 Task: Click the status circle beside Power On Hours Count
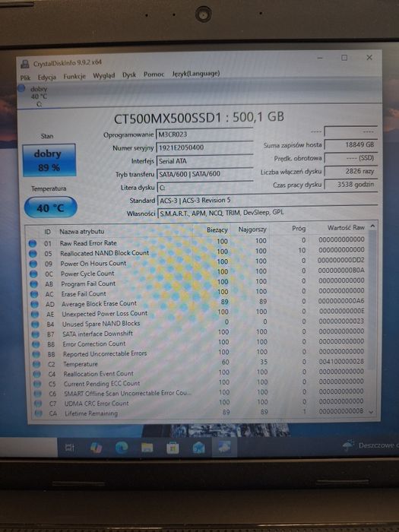click(33, 264)
